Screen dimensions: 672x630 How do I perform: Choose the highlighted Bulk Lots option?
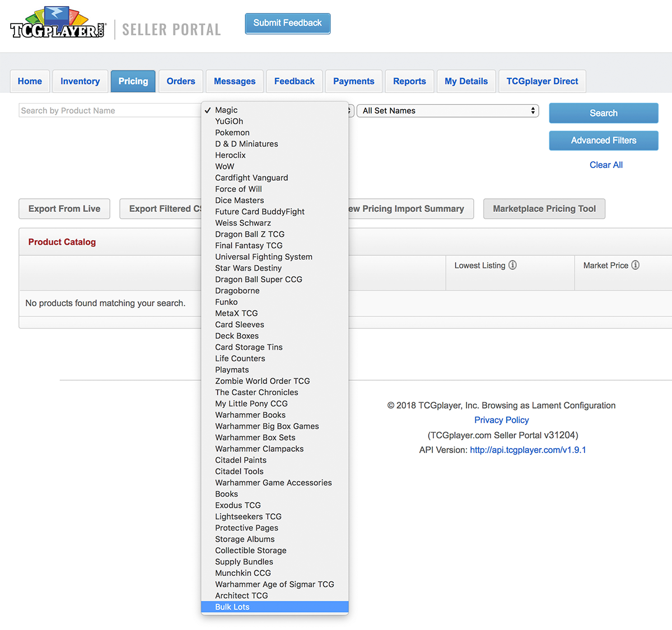(275, 607)
